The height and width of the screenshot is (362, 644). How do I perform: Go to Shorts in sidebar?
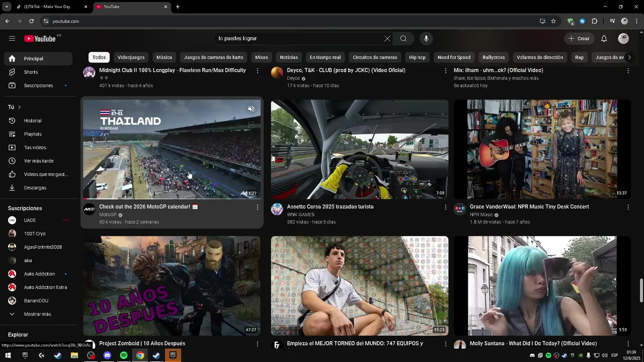38,72
